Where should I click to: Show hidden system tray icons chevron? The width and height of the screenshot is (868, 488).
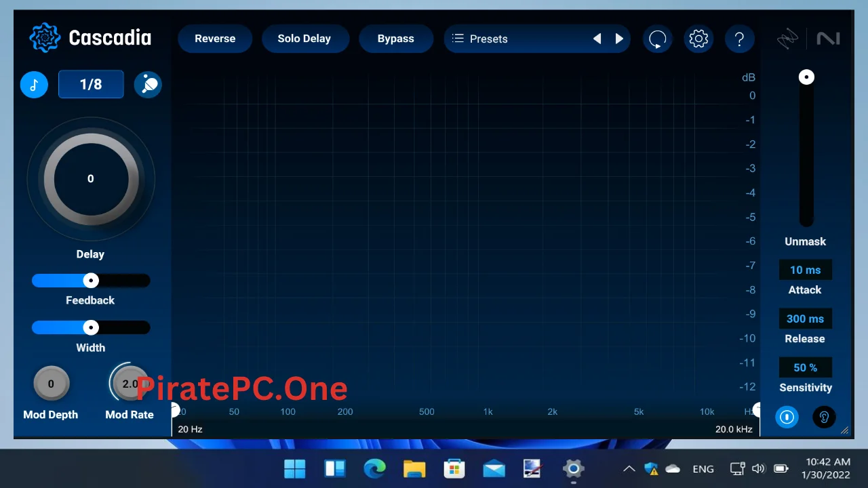(629, 468)
